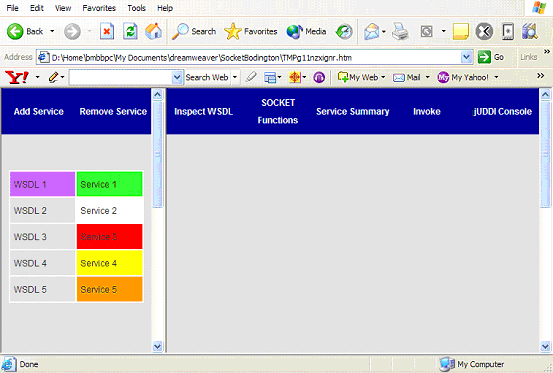Screen dimensions: 553x373
Task: Click Inspect WSDL link
Action: 203,112
